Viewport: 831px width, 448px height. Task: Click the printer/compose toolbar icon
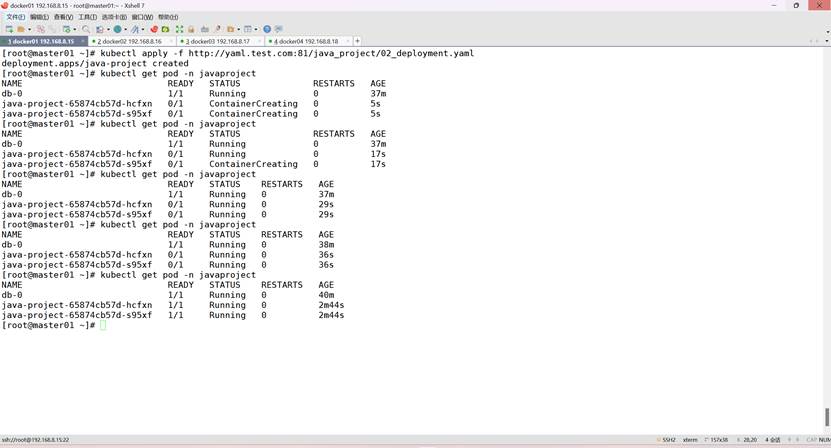[x=100, y=29]
